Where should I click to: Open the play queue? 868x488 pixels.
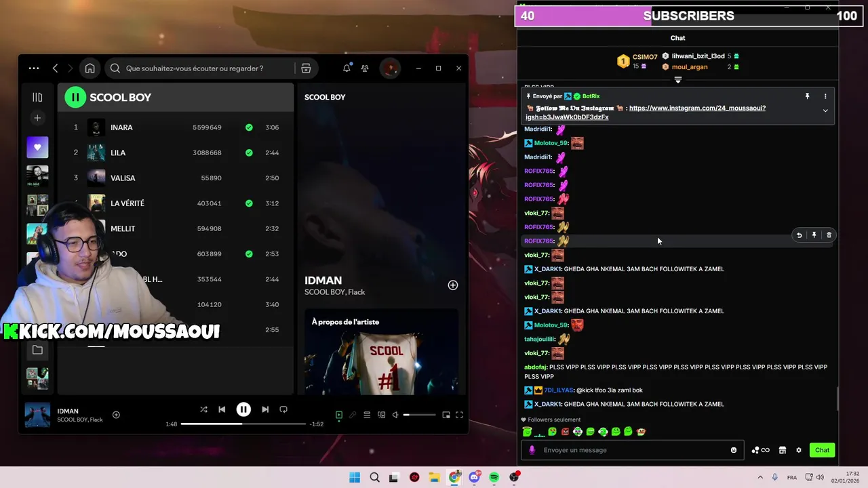click(367, 415)
